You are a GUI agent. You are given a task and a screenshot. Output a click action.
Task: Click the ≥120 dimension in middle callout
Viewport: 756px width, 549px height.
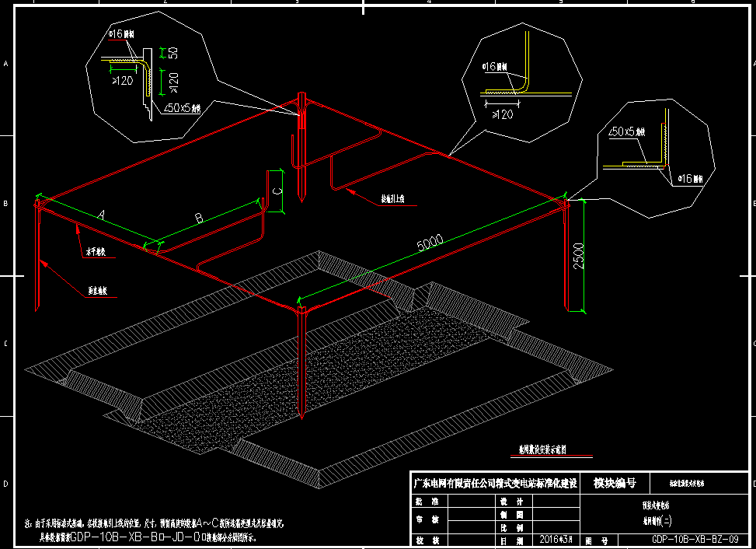pyautogui.click(x=503, y=114)
